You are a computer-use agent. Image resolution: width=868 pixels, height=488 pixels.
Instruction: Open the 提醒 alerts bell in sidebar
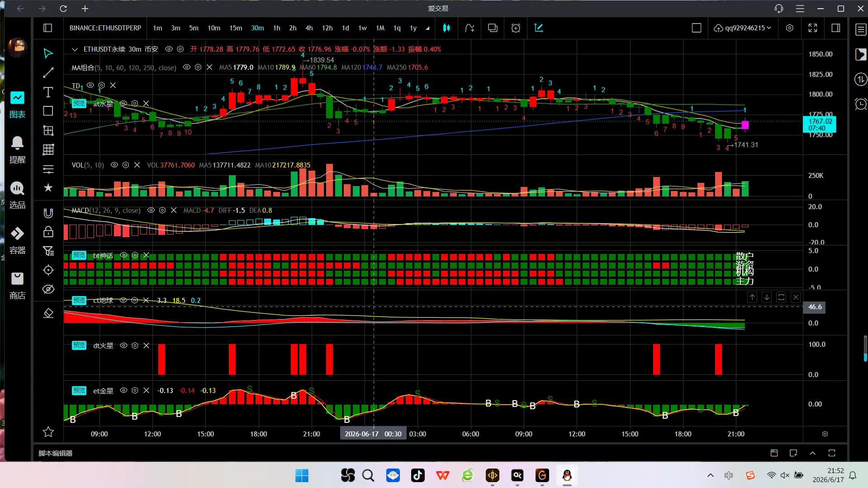click(17, 149)
